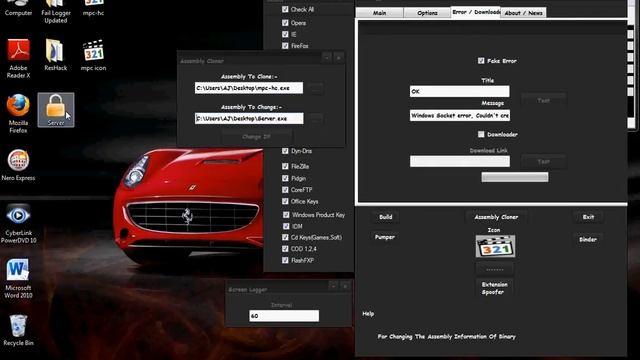Viewport: 640px width, 360px height.
Task: Open Nero Express desktop icon
Action: [18, 165]
